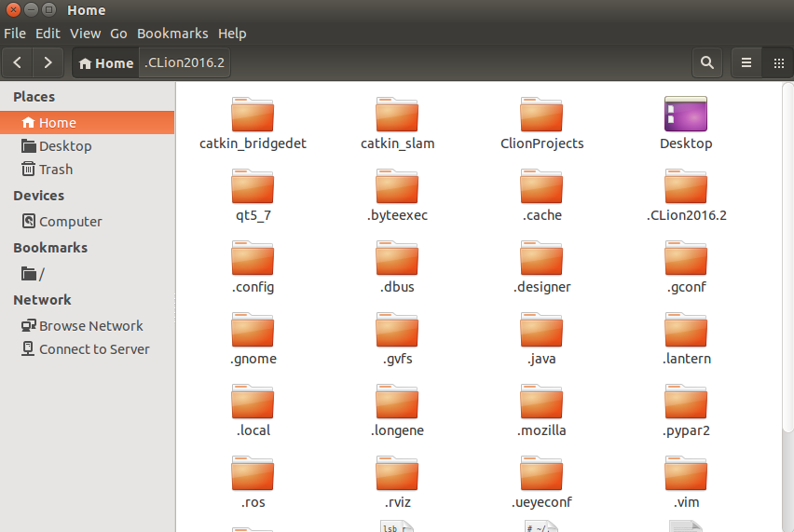Open the Go menu
Screen dimensions: 794x532
pyautogui.click(x=118, y=34)
